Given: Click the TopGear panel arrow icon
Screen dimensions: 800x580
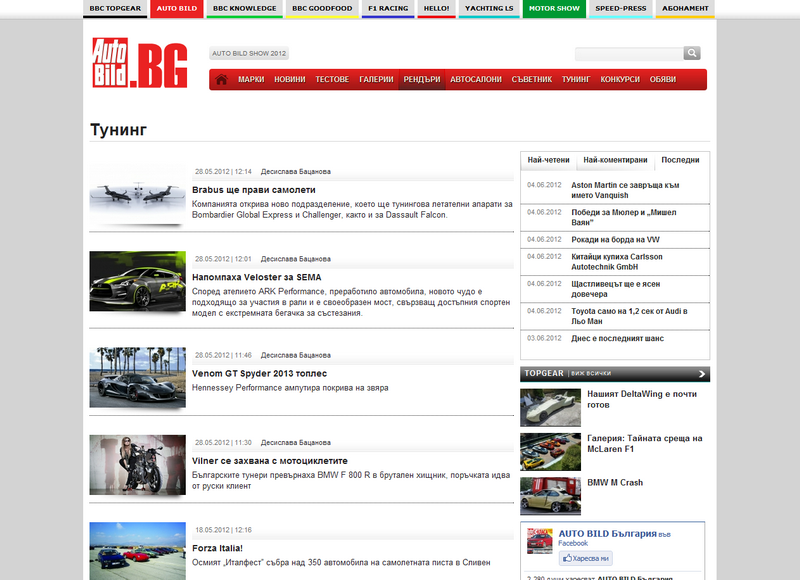Looking at the screenshot, I should (x=702, y=374).
